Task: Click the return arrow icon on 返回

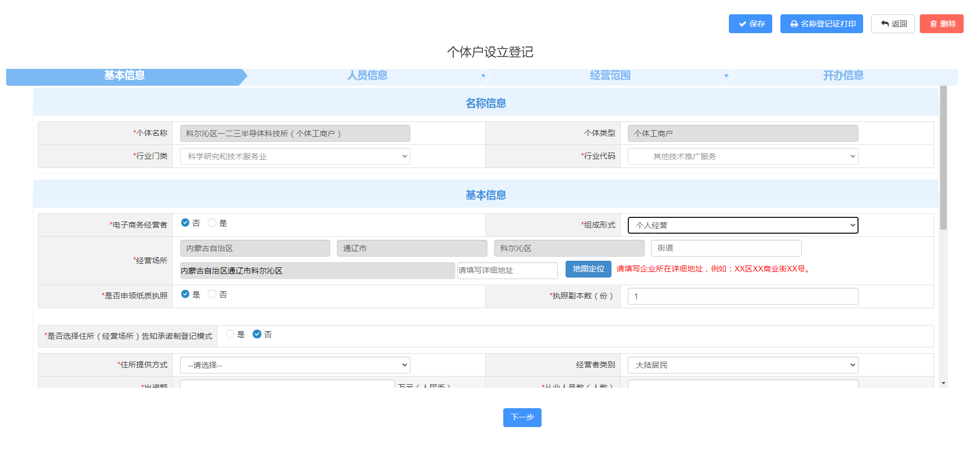Action: 885,24
